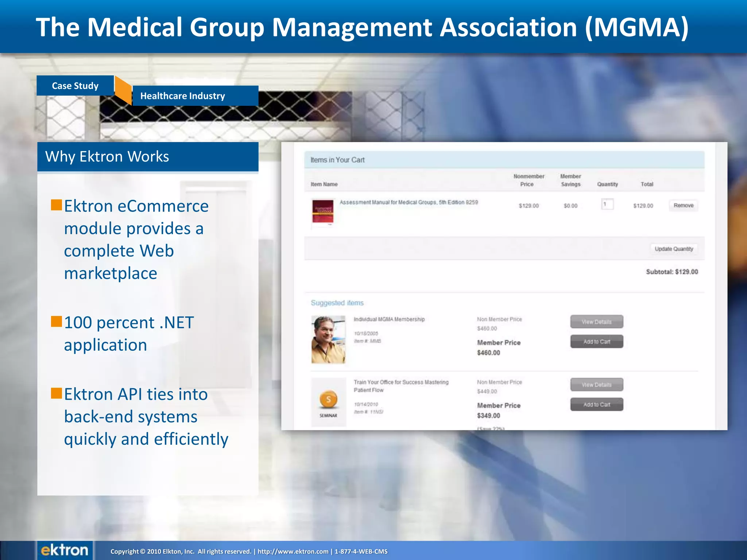Click the Healthcare Industry label
The width and height of the screenshot is (747, 560).
click(195, 96)
